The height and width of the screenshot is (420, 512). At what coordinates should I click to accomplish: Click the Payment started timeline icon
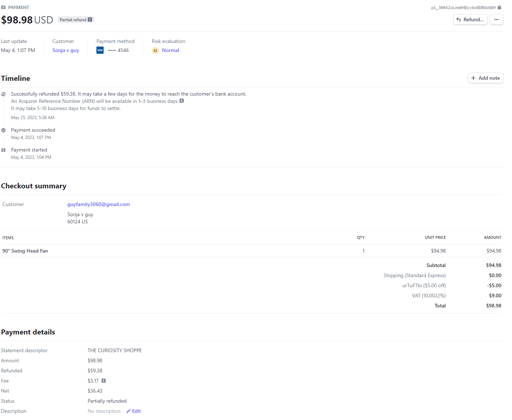point(4,150)
